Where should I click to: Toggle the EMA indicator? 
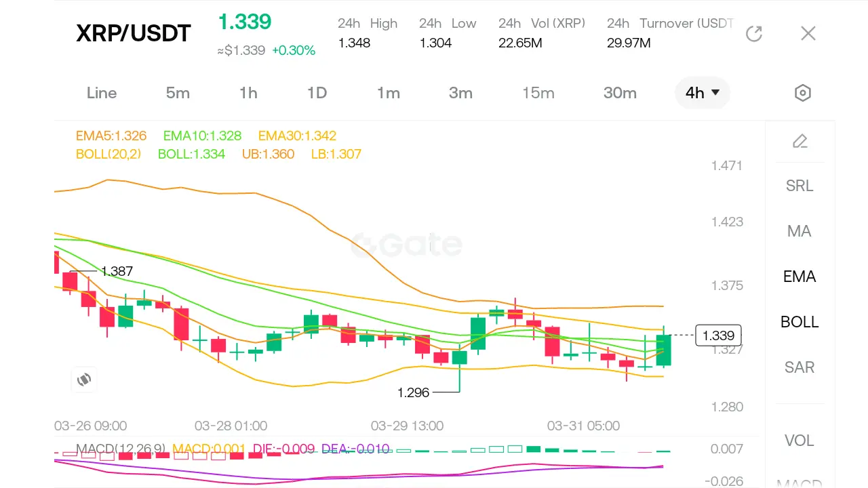click(x=800, y=277)
